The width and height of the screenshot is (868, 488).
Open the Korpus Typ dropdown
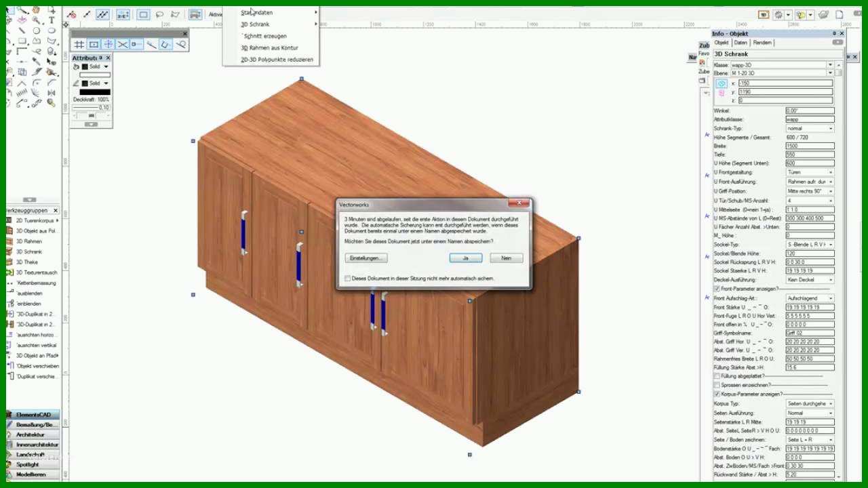click(810, 403)
